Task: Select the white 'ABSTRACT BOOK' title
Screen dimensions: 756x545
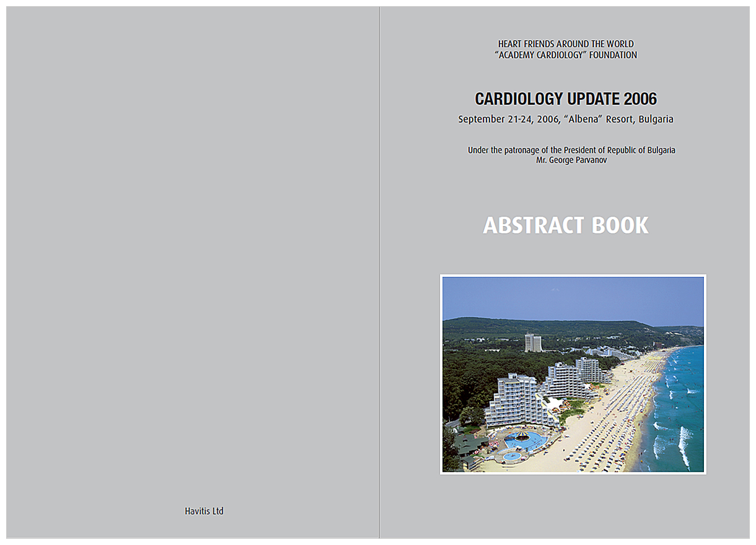Action: coord(566,225)
